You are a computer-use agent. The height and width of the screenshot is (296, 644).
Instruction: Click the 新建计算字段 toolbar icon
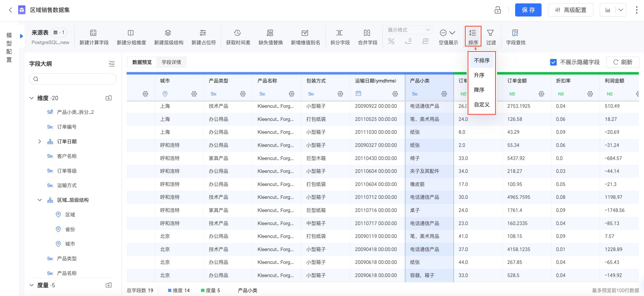93,33
